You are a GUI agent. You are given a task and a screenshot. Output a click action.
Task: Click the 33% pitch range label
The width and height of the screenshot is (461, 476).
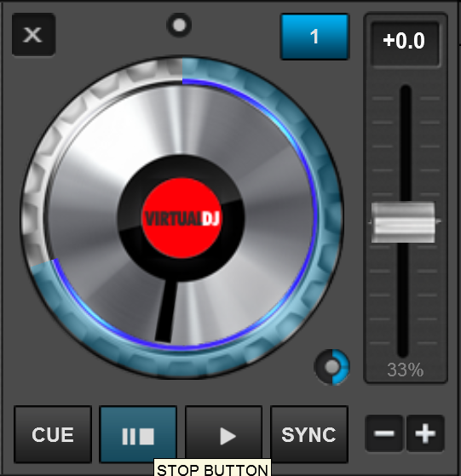[406, 370]
